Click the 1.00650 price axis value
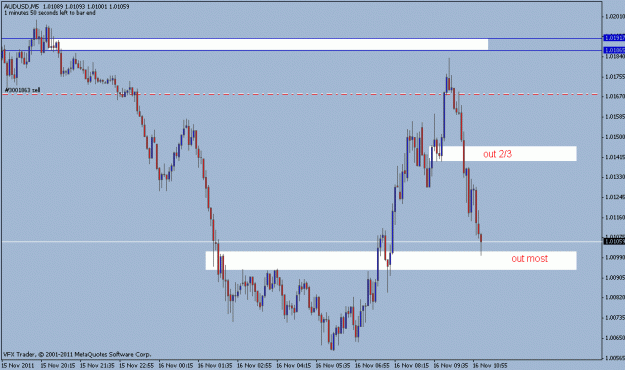The height and width of the screenshot is (370, 625). [x=615, y=338]
